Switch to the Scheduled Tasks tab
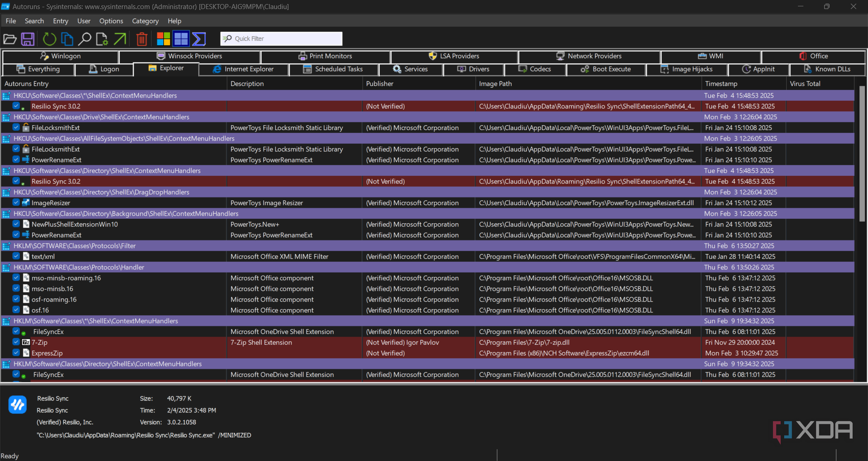The image size is (868, 461). pyautogui.click(x=334, y=69)
